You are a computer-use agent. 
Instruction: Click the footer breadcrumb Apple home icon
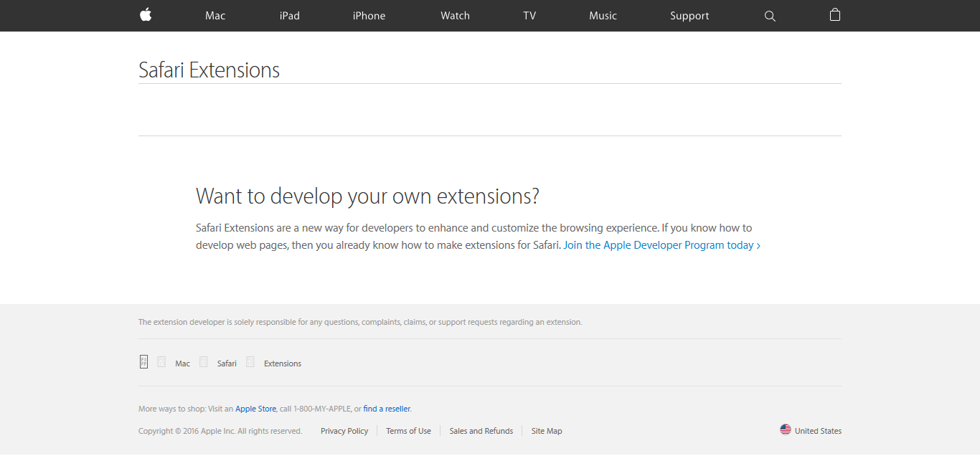pyautogui.click(x=143, y=362)
